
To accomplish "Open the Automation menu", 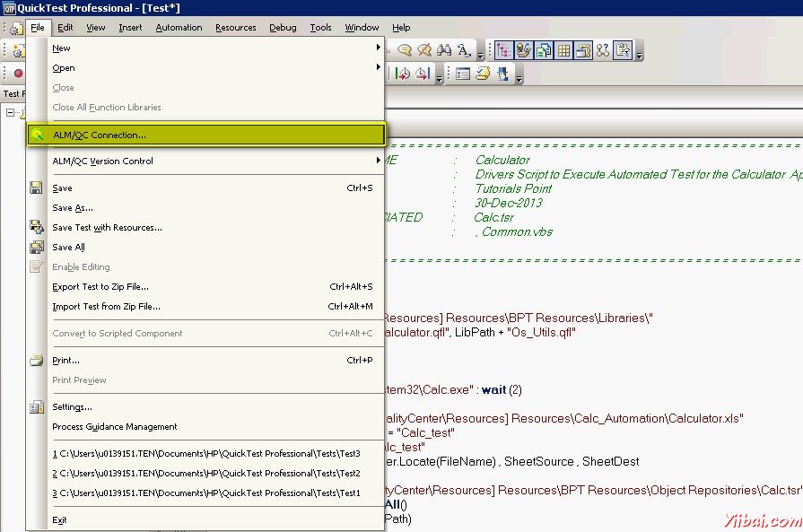I will pyautogui.click(x=179, y=28).
